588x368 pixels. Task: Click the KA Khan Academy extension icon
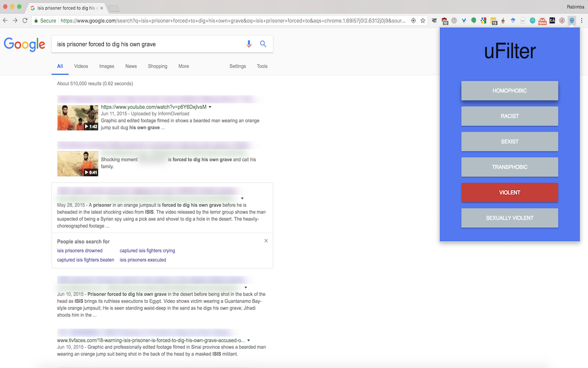(552, 21)
